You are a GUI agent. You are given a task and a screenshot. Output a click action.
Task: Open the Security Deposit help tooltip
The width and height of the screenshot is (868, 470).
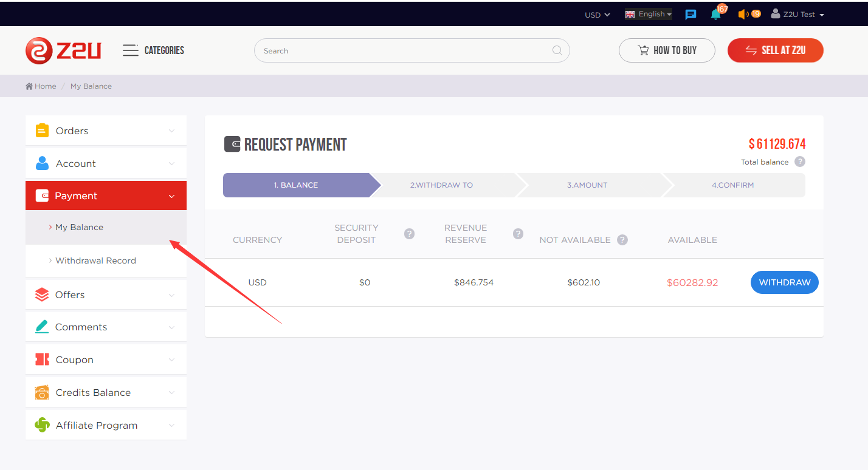tap(409, 233)
